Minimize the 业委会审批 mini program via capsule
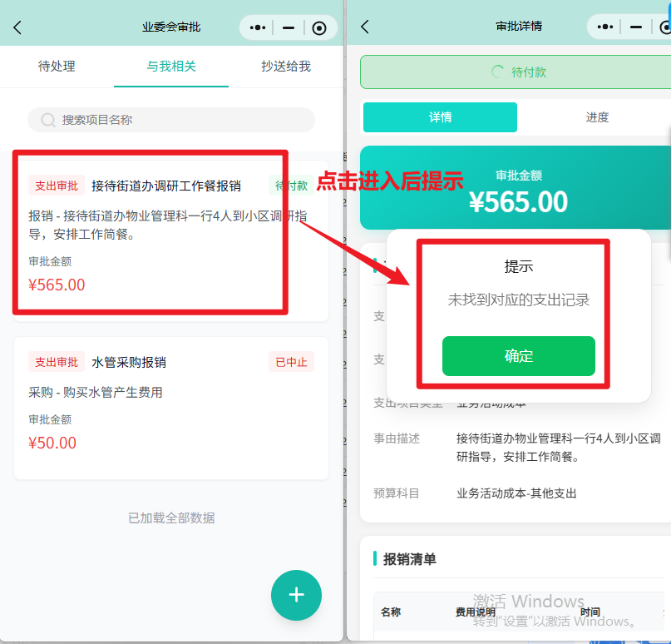671x644 pixels. tap(289, 27)
